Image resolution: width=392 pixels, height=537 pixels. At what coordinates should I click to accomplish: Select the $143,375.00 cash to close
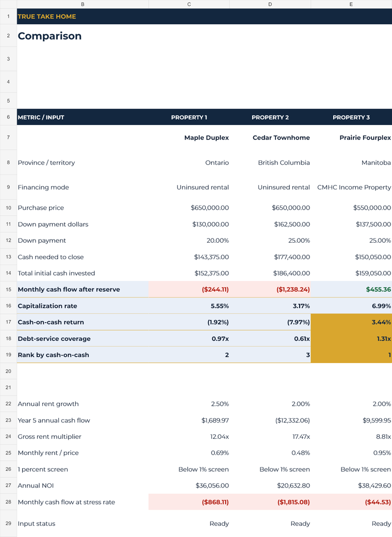tap(189, 257)
